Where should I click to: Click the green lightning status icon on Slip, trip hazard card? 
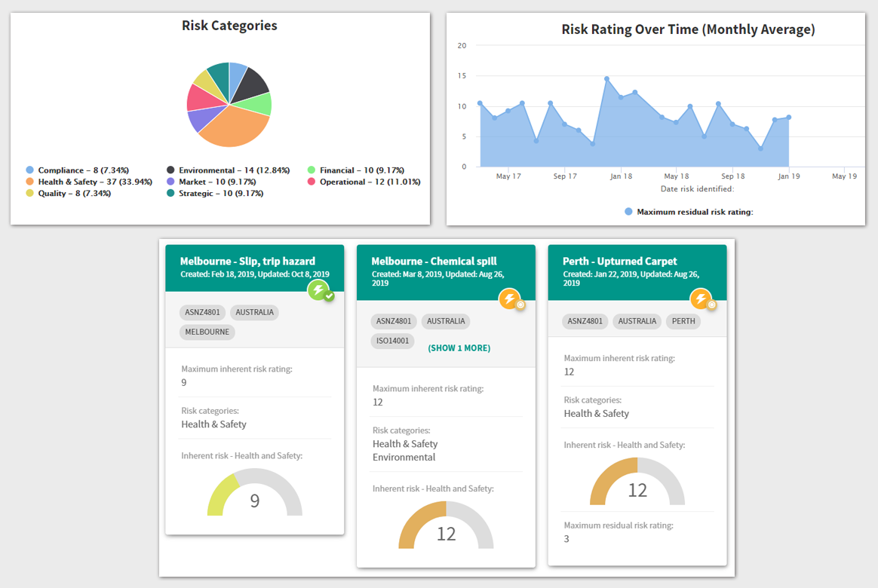tap(318, 290)
